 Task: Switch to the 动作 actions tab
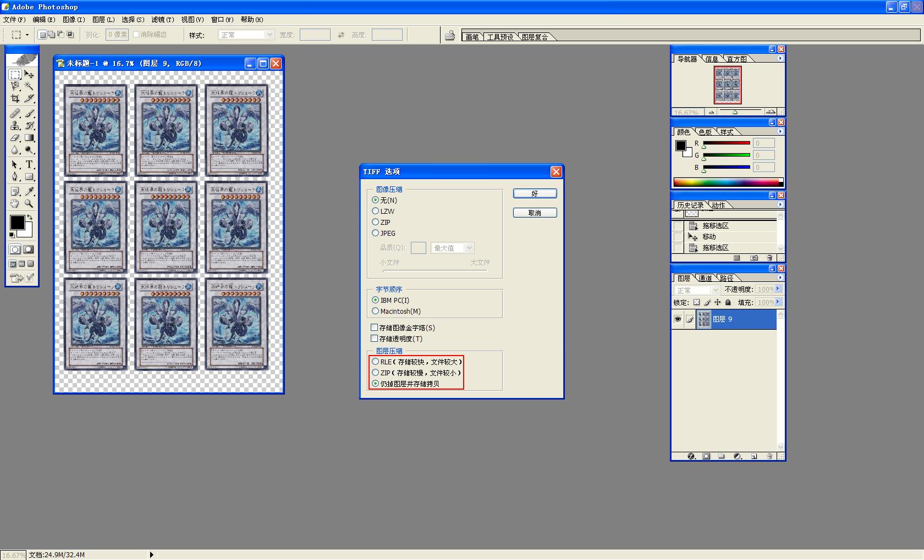point(718,205)
